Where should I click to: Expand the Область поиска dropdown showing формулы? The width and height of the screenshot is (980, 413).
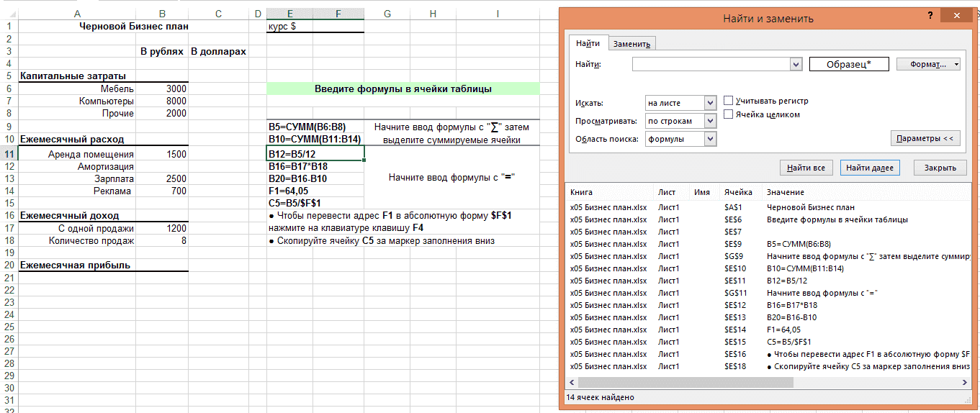coord(710,139)
